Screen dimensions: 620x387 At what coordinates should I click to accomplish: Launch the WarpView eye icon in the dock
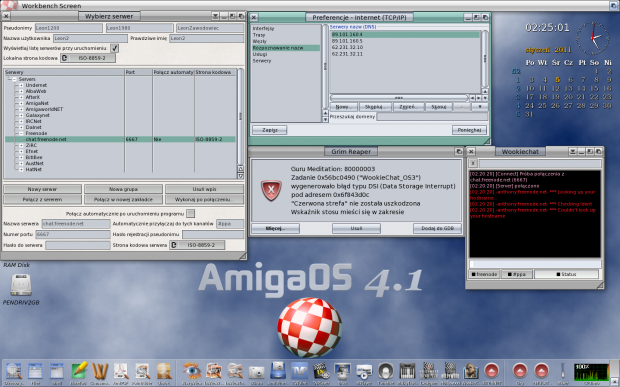[192, 371]
